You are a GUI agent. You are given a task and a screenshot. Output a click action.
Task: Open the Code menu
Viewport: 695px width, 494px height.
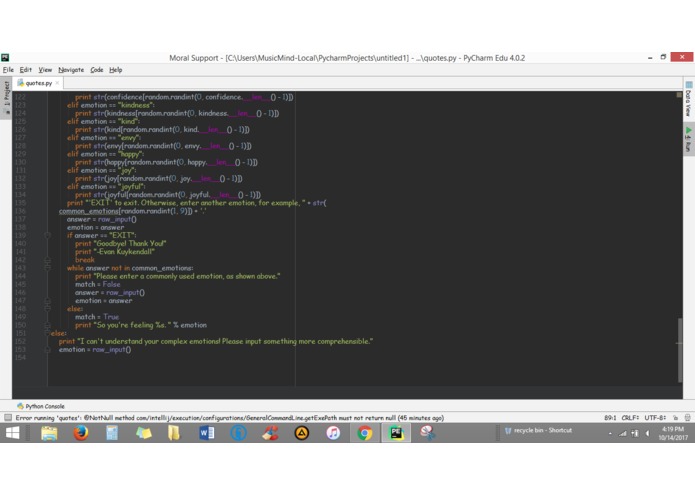point(97,70)
